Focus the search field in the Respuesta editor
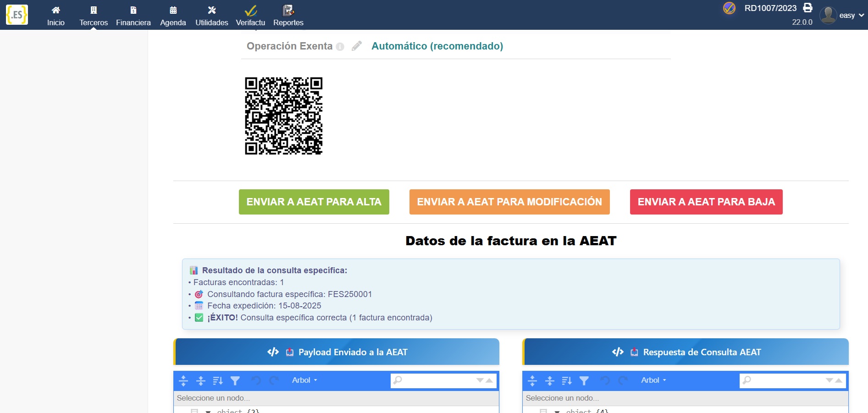868x413 pixels. [x=787, y=380]
